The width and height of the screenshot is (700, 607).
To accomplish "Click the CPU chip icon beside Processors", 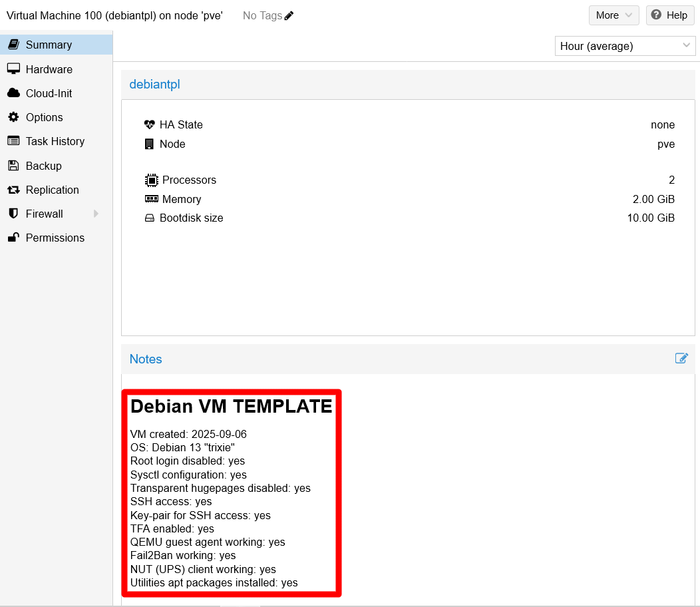I will [x=150, y=180].
